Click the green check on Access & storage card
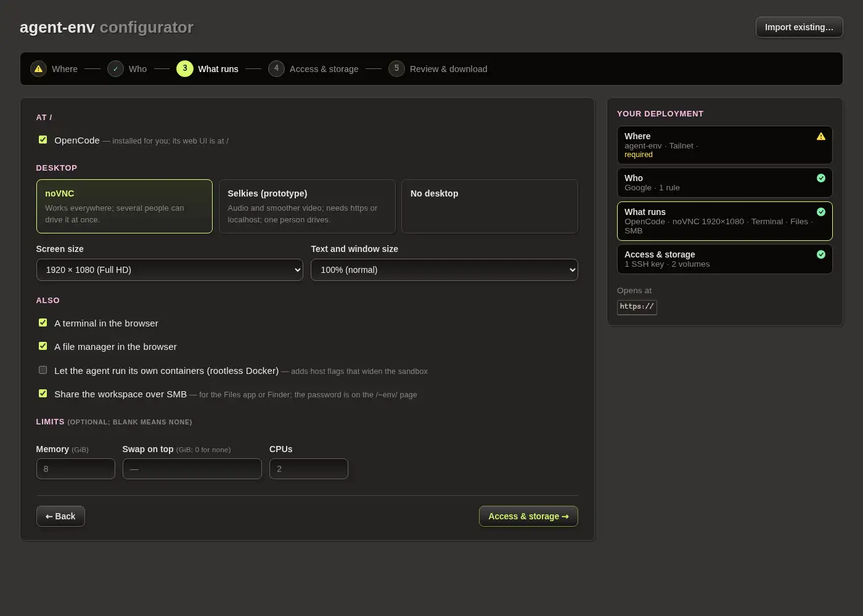Image resolution: width=863 pixels, height=616 pixels. click(821, 254)
